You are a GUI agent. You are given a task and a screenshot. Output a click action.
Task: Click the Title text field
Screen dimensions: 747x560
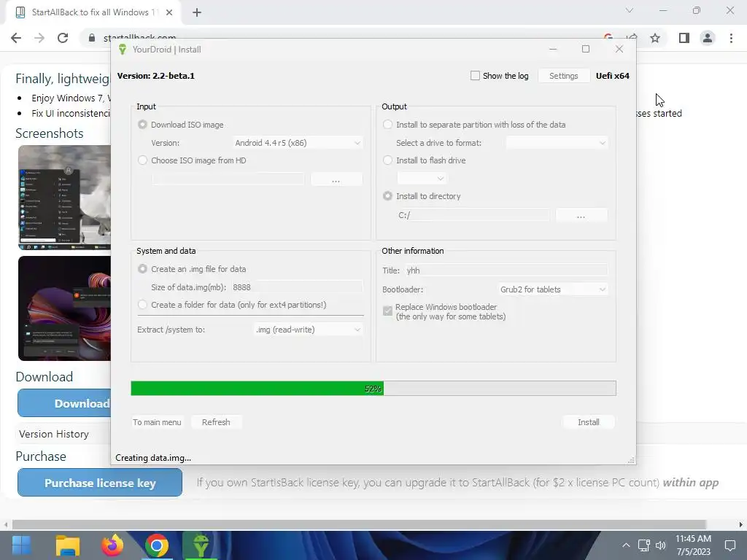point(506,271)
